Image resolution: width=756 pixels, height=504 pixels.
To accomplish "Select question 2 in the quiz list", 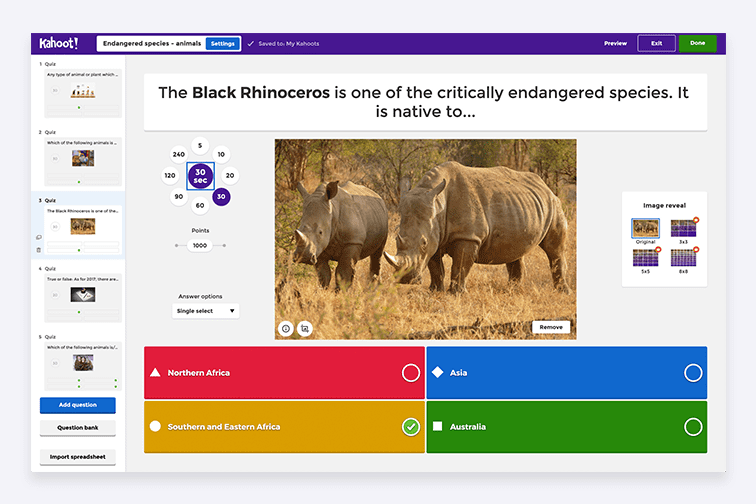I will (82, 156).
